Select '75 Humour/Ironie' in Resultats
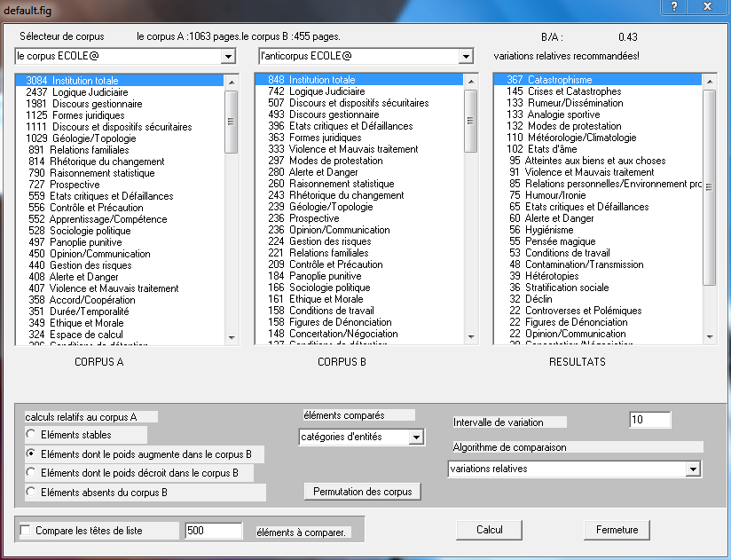 click(x=598, y=195)
